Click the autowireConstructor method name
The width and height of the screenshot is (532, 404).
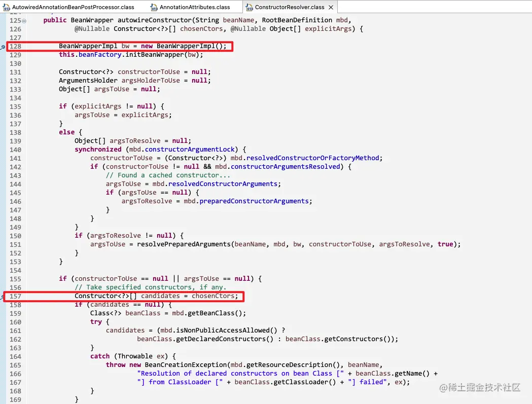[155, 20]
